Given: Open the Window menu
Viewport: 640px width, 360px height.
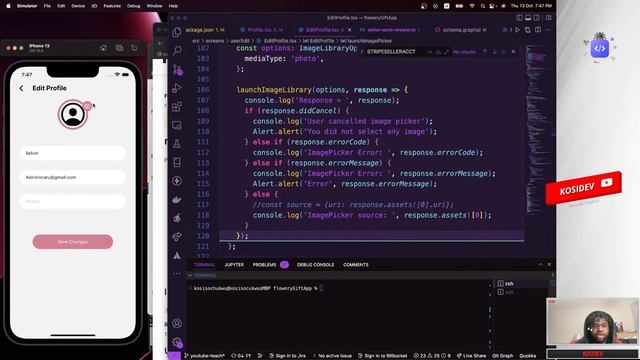Looking at the screenshot, I should (154, 6).
